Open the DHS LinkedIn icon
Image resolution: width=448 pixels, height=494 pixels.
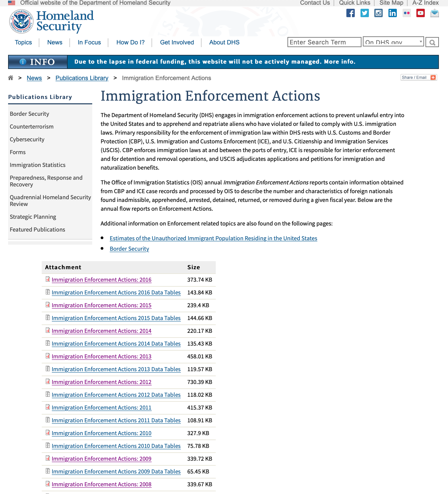392,13
